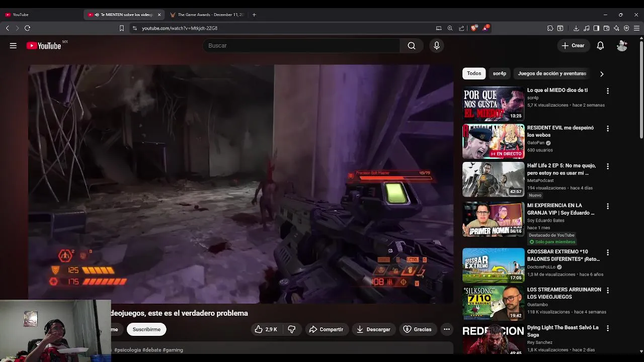Open the #debate hashtag link
644x362 pixels.
point(152,350)
